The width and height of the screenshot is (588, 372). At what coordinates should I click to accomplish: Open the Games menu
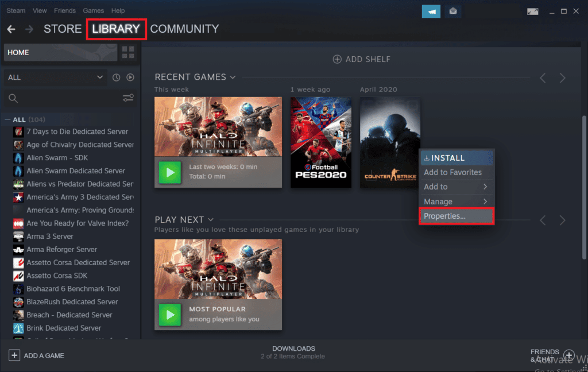click(x=93, y=10)
